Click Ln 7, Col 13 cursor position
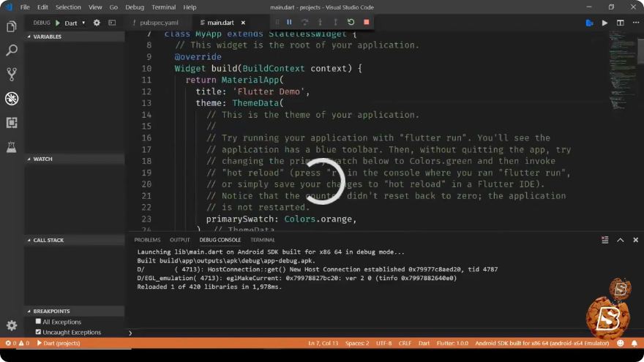Viewport: 644px width, 362px height. [323, 343]
